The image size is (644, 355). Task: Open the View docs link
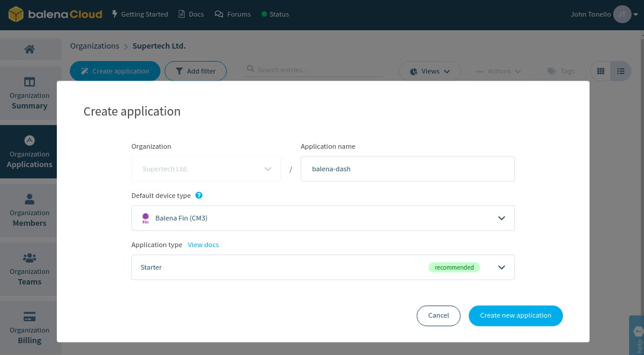[203, 244]
